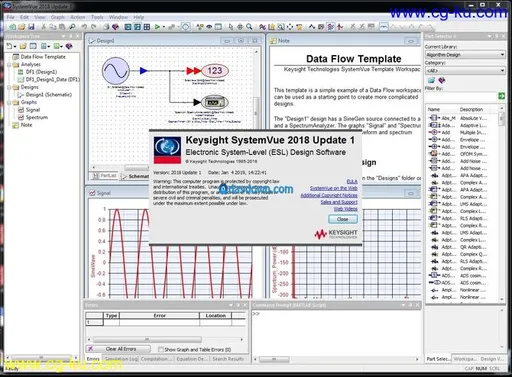This screenshot has height=377, width=512.
Task: Open the Category dropdown showing <All>
Action: pos(465,71)
